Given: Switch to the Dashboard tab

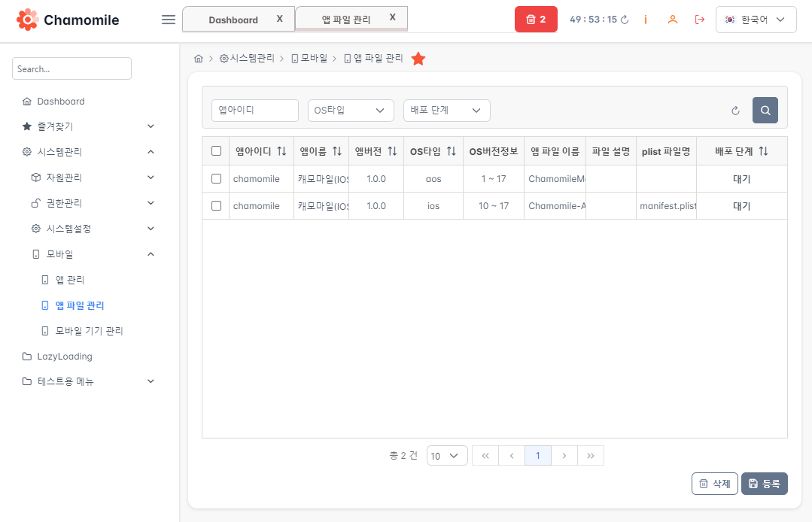Looking at the screenshot, I should coord(233,20).
